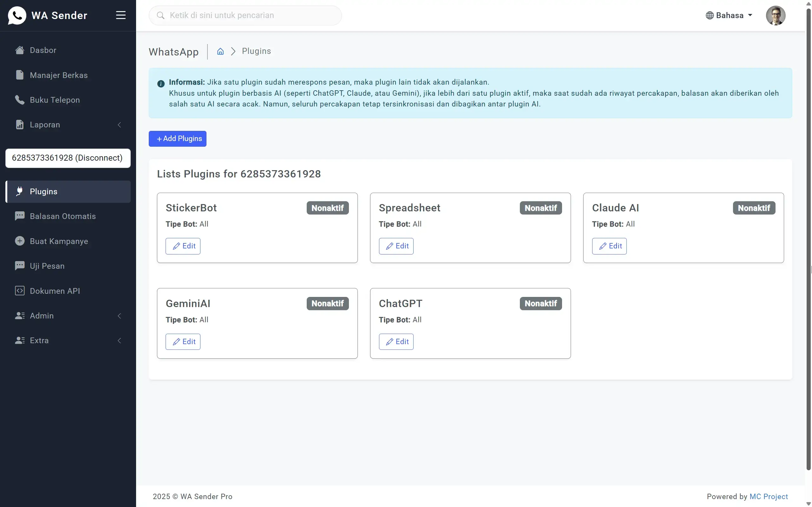This screenshot has width=812, height=507.
Task: Click the WA Sender phone logo
Action: (17, 15)
